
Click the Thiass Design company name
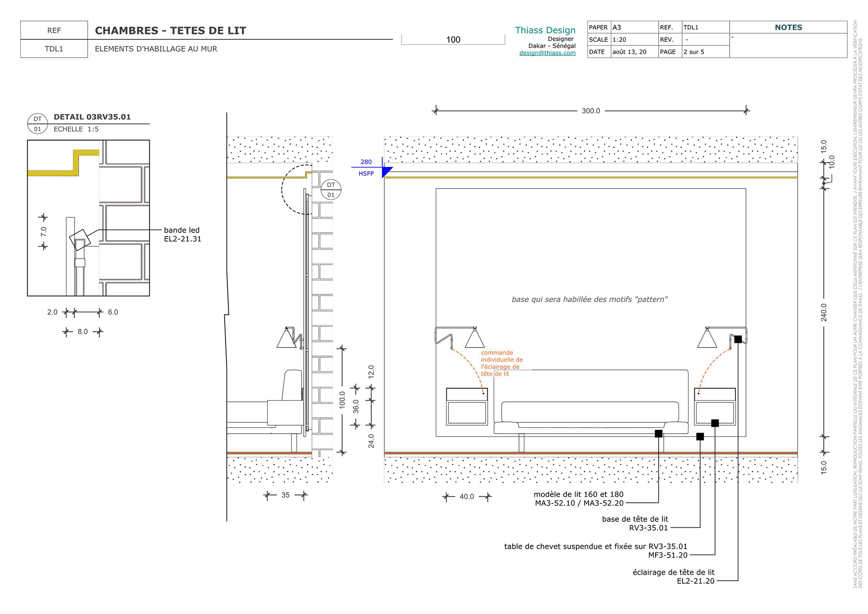click(545, 30)
